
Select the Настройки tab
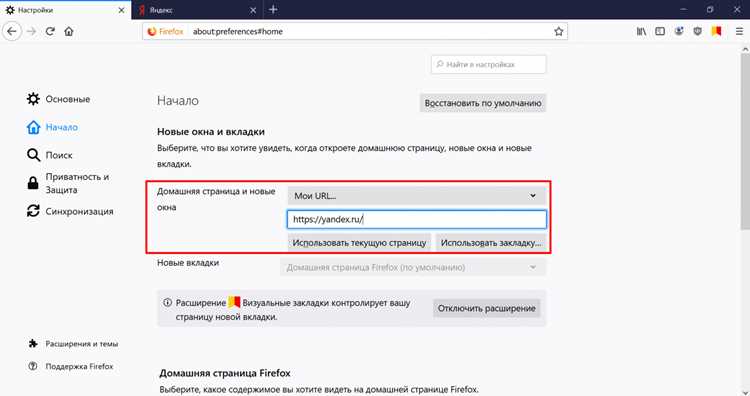pyautogui.click(x=66, y=10)
